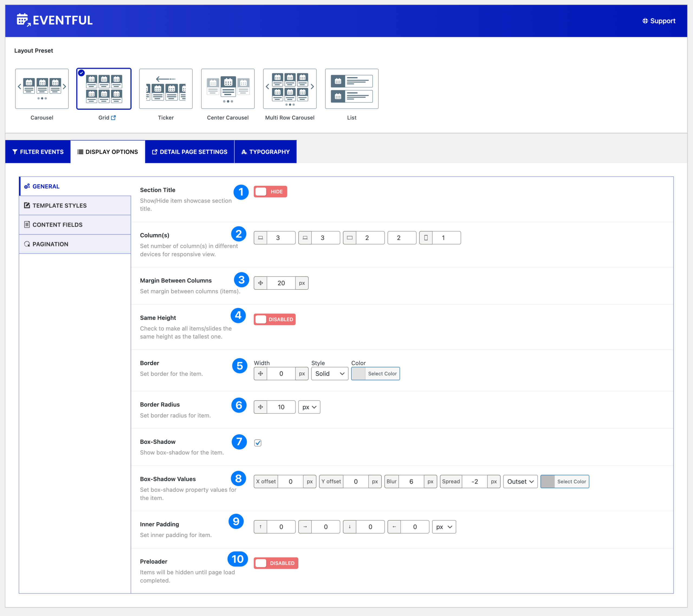Select the Grid layout preset thumbnail
The width and height of the screenshot is (693, 616).
click(104, 89)
